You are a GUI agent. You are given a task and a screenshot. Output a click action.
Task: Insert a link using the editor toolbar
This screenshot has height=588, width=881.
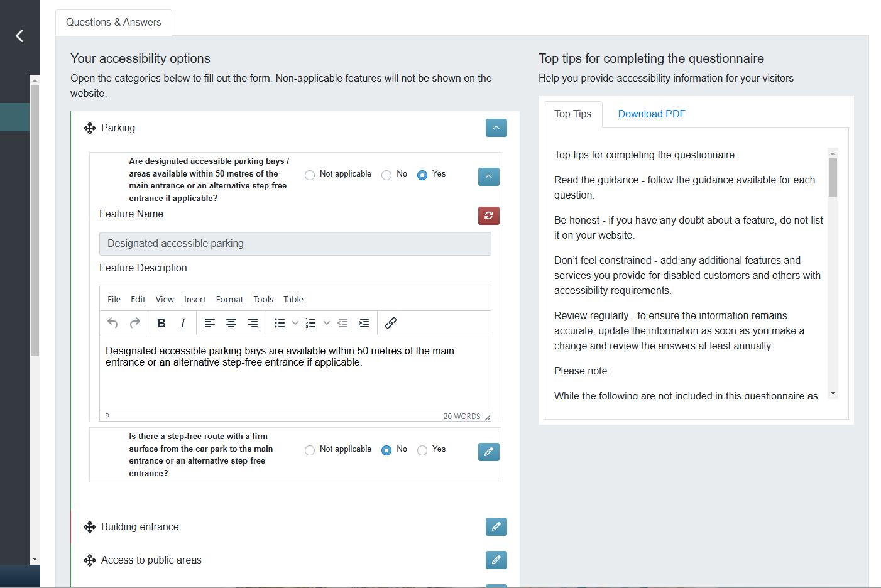point(390,322)
